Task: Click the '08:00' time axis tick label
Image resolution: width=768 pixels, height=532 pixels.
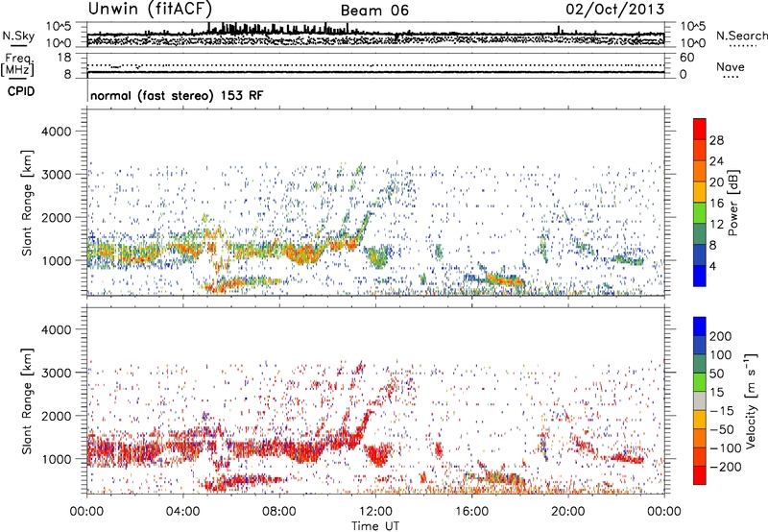Action: [279, 512]
